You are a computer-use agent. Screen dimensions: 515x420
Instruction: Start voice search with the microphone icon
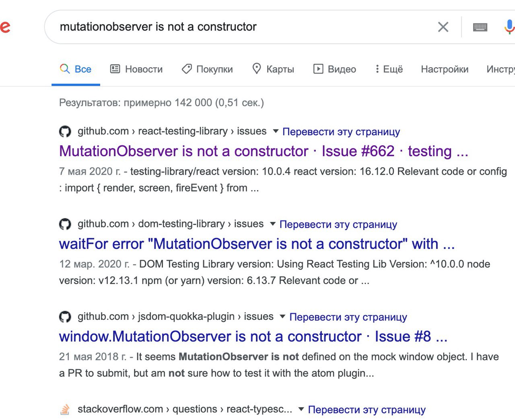(x=509, y=27)
